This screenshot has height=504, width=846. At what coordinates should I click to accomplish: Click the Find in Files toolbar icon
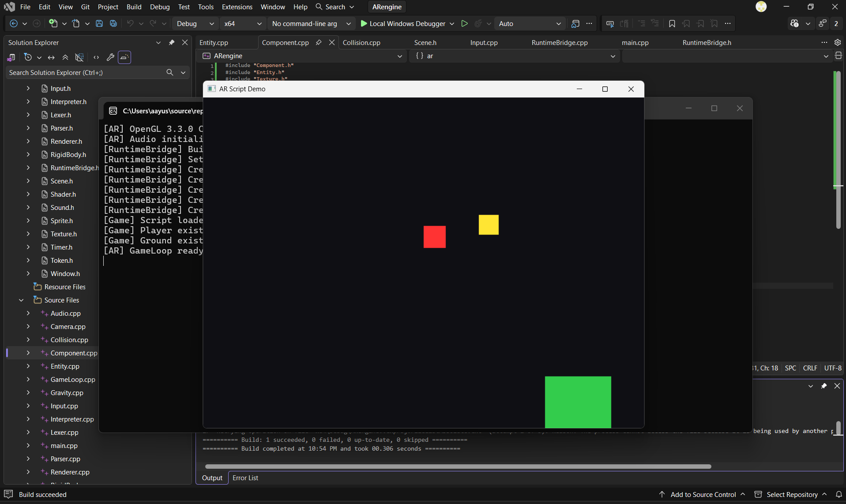coord(575,23)
